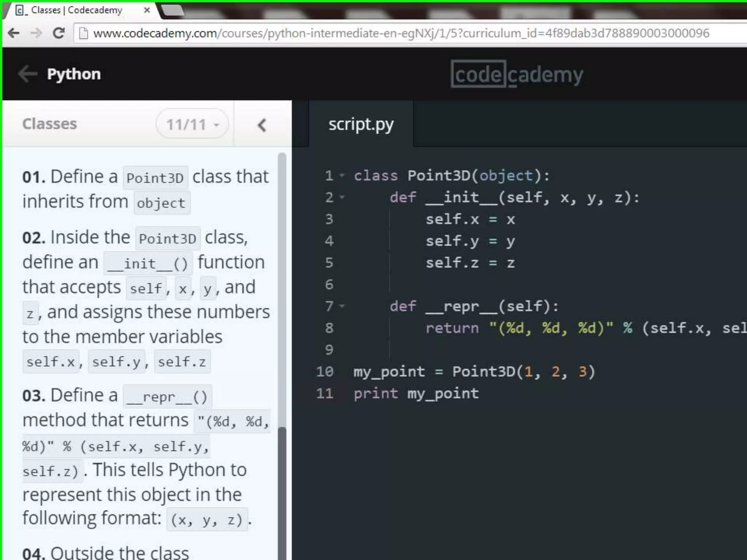Collapse the instructions panel with chevron
The image size is (747, 560).
pyautogui.click(x=262, y=125)
